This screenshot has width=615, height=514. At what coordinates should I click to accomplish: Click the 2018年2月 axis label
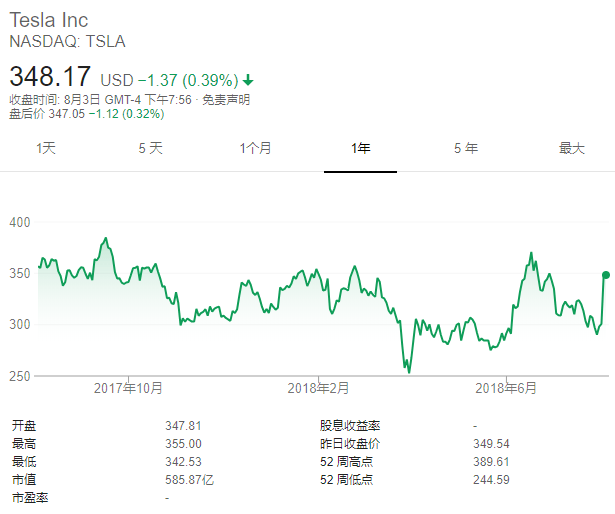point(318,388)
